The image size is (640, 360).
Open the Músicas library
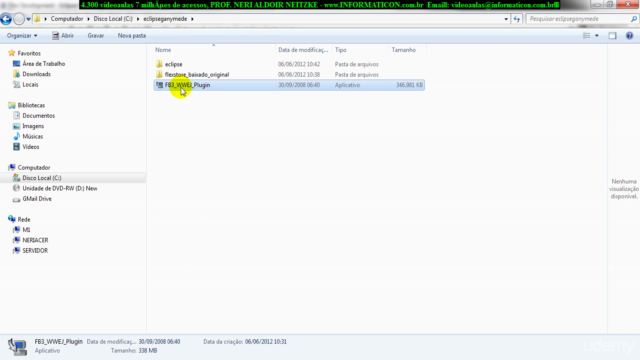point(33,136)
